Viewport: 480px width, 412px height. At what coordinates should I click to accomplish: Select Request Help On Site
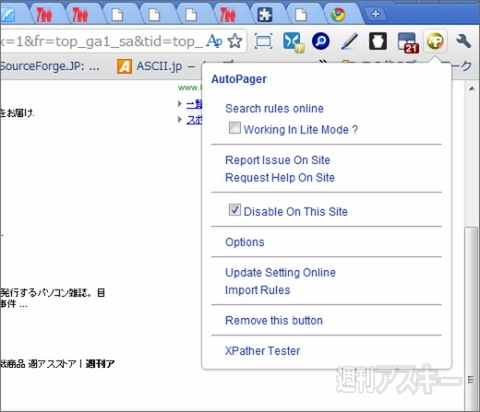280,178
